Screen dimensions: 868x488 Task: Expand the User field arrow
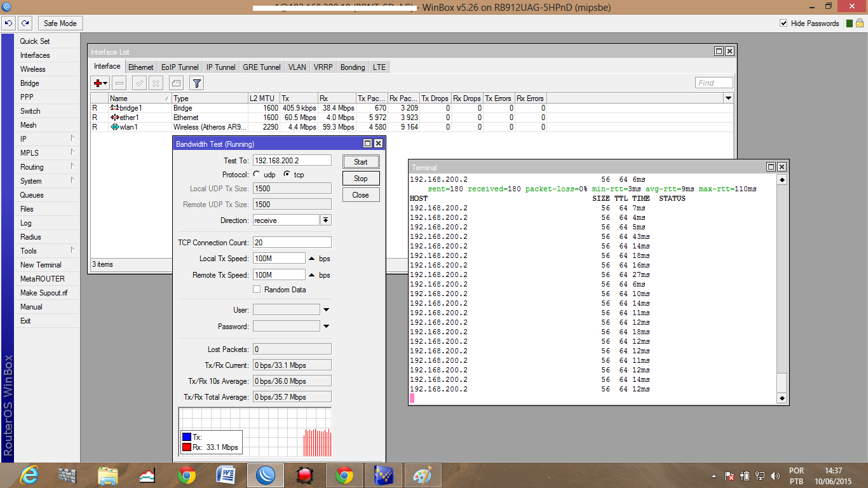point(326,310)
